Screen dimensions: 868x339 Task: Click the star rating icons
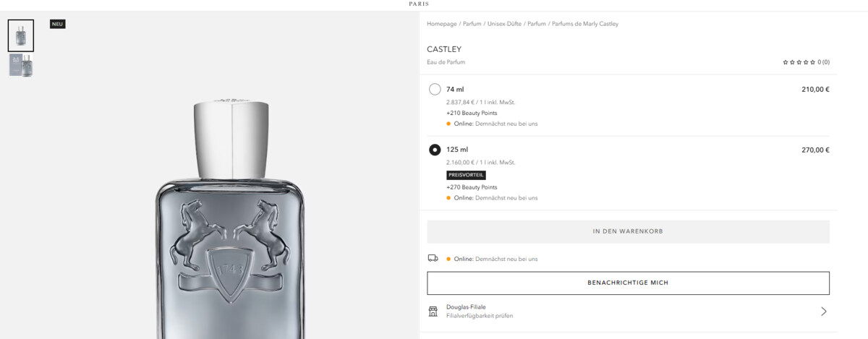(x=799, y=62)
